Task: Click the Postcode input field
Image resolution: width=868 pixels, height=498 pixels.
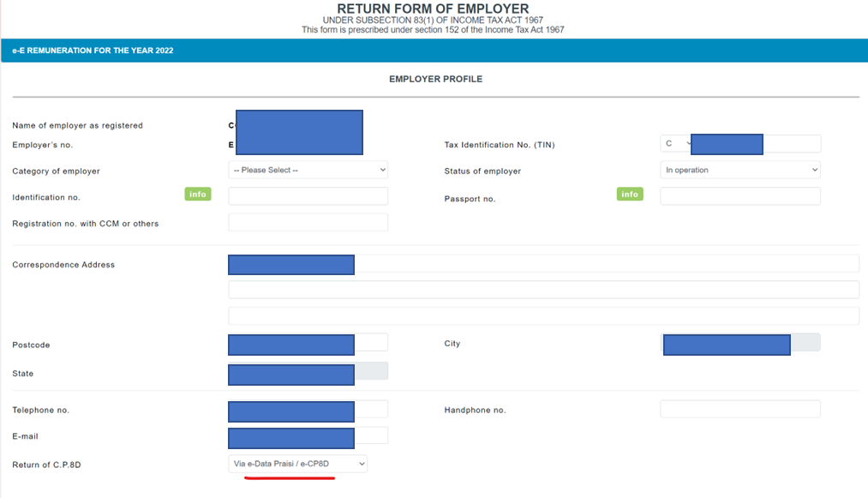Action: click(308, 343)
